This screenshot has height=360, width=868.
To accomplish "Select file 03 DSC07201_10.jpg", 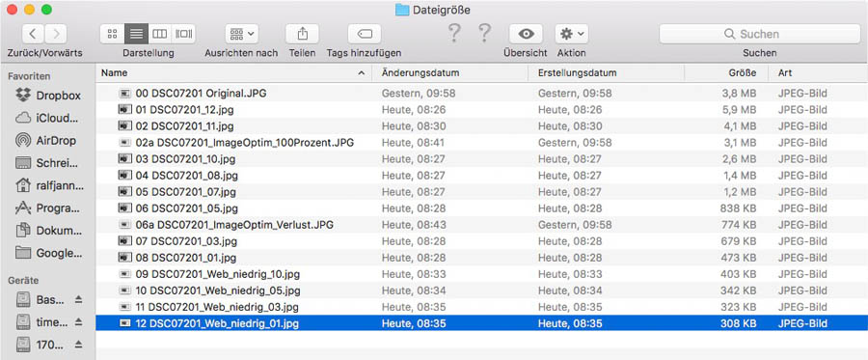I will 481,159.
